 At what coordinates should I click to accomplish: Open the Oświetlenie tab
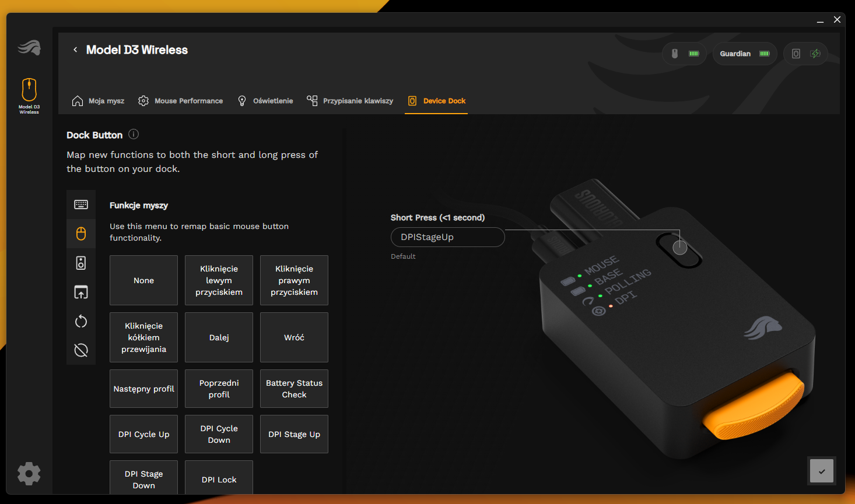click(x=265, y=101)
